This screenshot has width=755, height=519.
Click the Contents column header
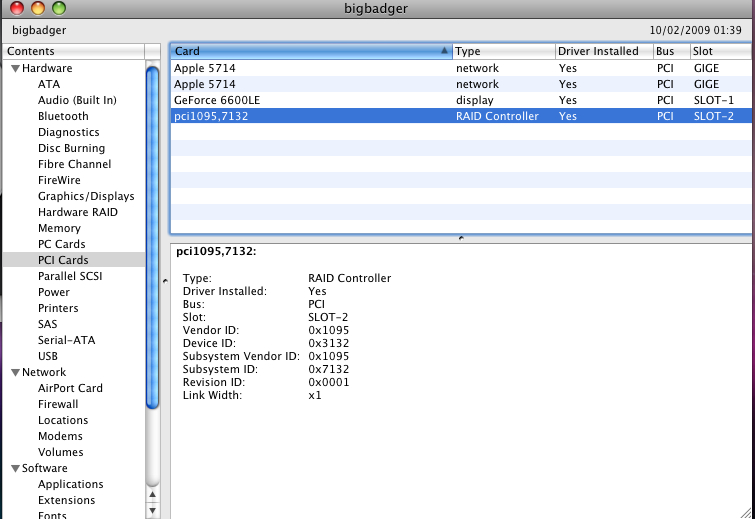(x=73, y=51)
